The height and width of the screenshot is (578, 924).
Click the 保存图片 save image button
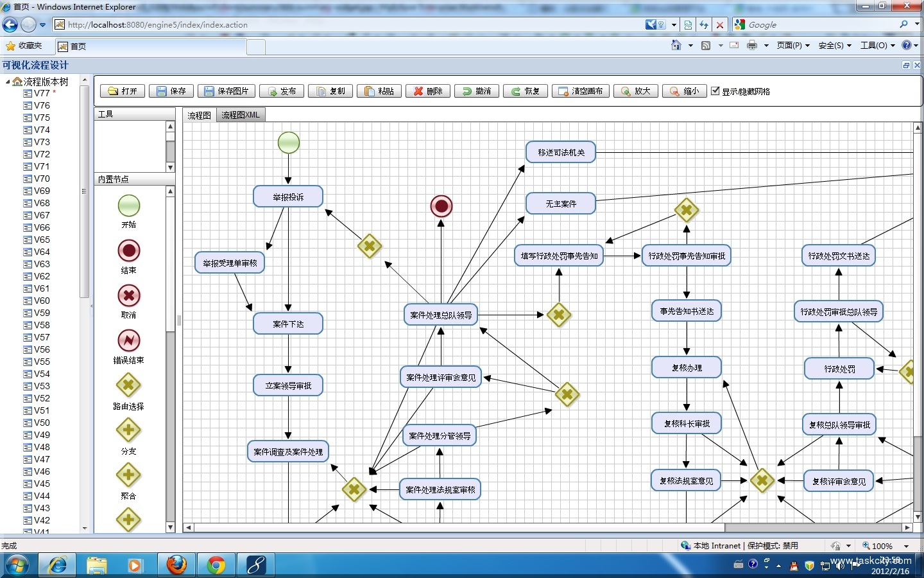[226, 91]
